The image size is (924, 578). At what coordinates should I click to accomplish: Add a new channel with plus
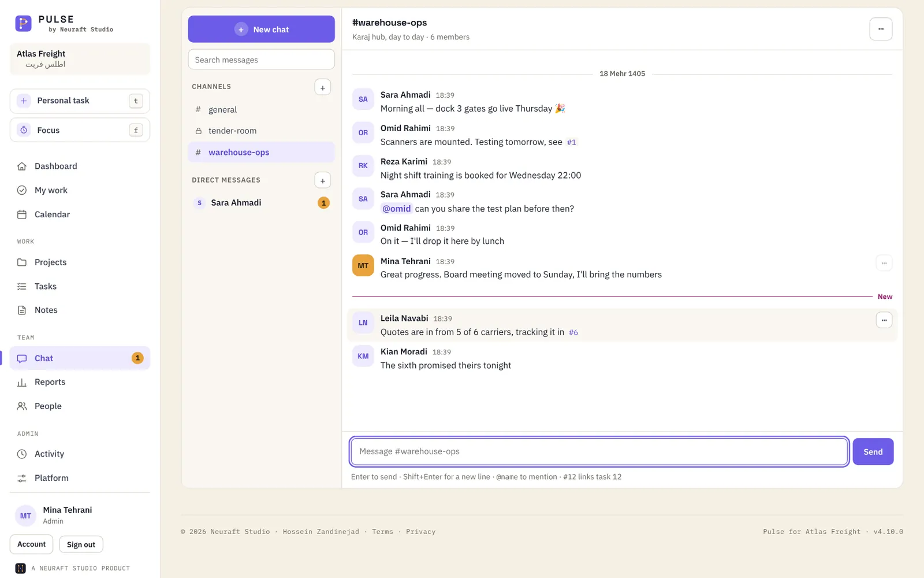tap(323, 87)
